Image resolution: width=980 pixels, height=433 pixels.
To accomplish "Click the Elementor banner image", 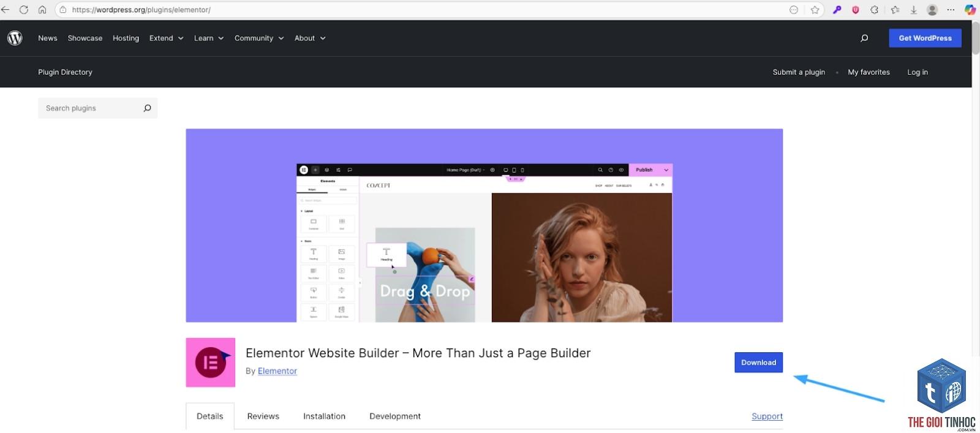I will pos(484,225).
